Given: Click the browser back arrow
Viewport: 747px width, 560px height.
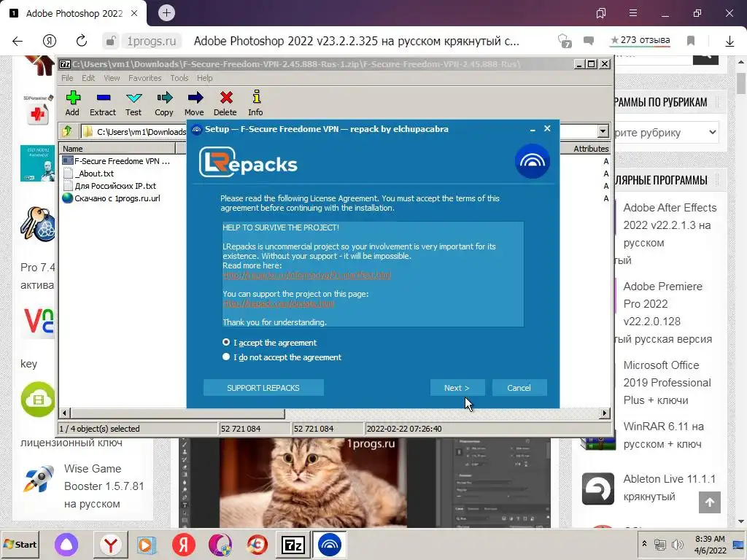Looking at the screenshot, I should [x=18, y=41].
